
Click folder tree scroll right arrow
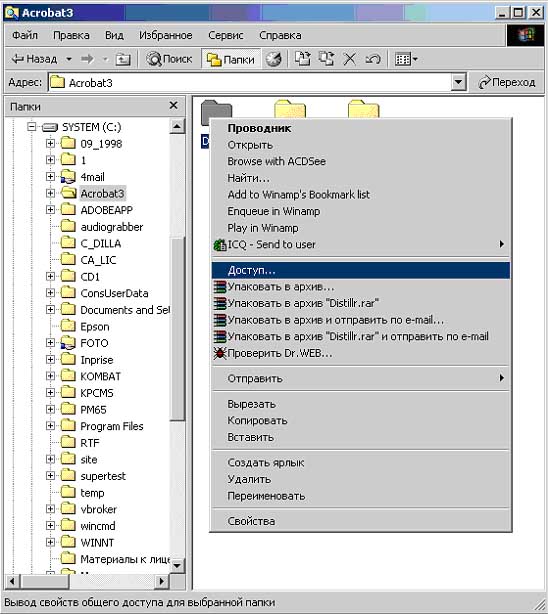pyautogui.click(x=161, y=581)
